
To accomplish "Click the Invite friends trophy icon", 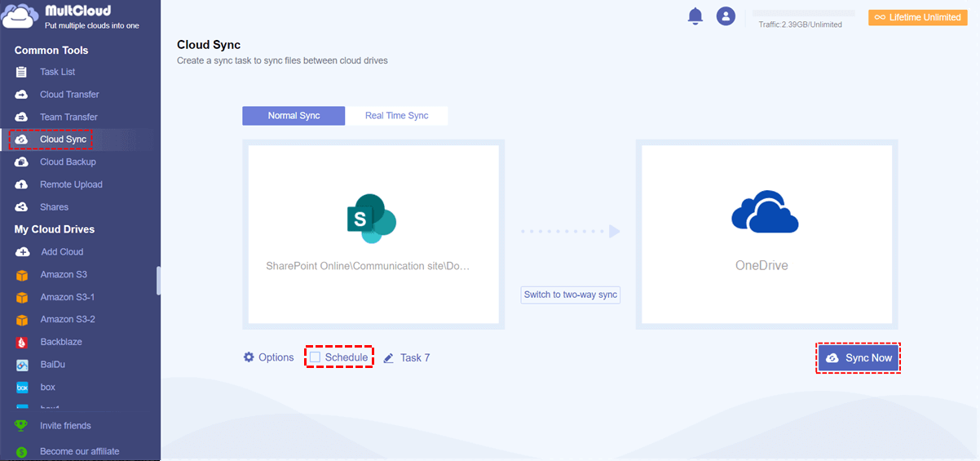I will (x=21, y=426).
